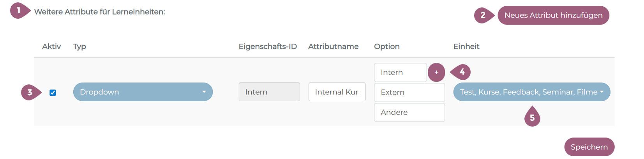Click the caret arrow on Typ dropdown
Image resolution: width=644 pixels, height=159 pixels.
[204, 92]
